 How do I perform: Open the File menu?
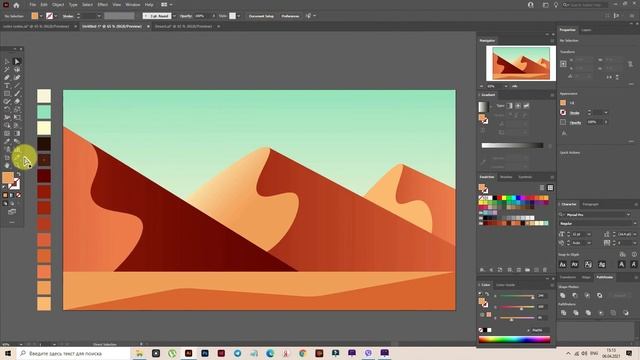coord(33,4)
